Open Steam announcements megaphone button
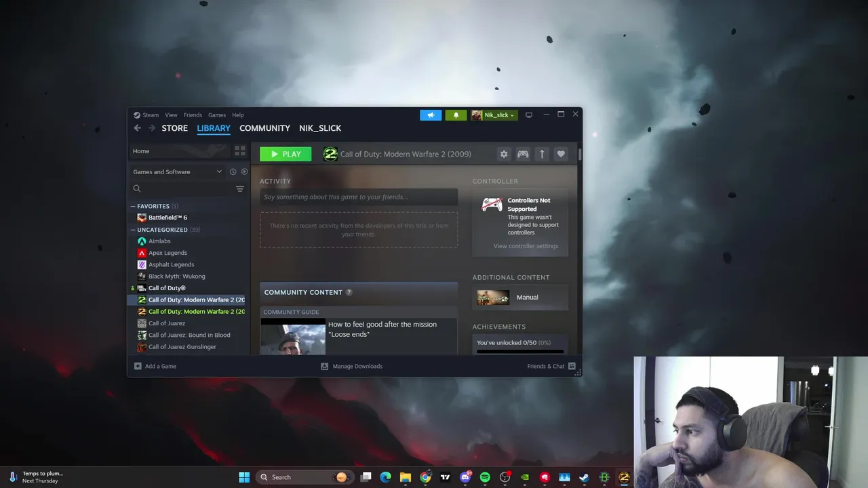Screen dimensions: 868x488 [431, 115]
